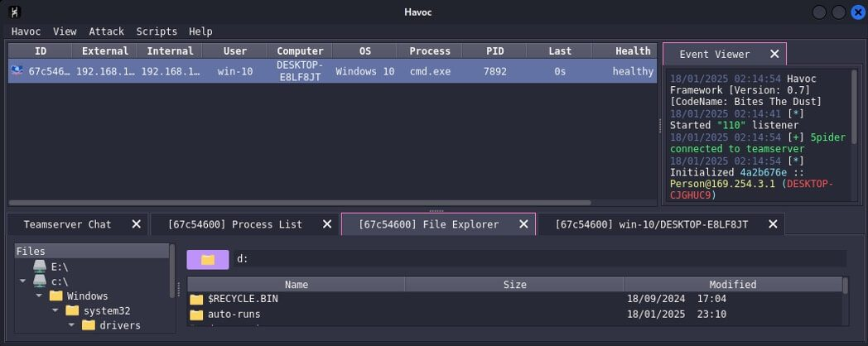
Task: Click the Havoc logo icon in title bar
Action: 15,12
